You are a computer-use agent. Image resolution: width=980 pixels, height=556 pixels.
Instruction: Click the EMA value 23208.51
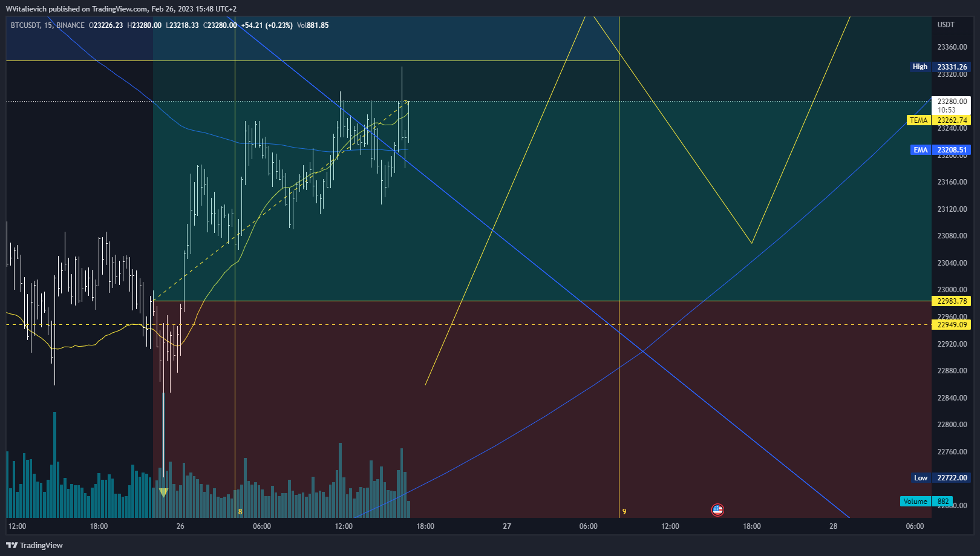tap(952, 150)
